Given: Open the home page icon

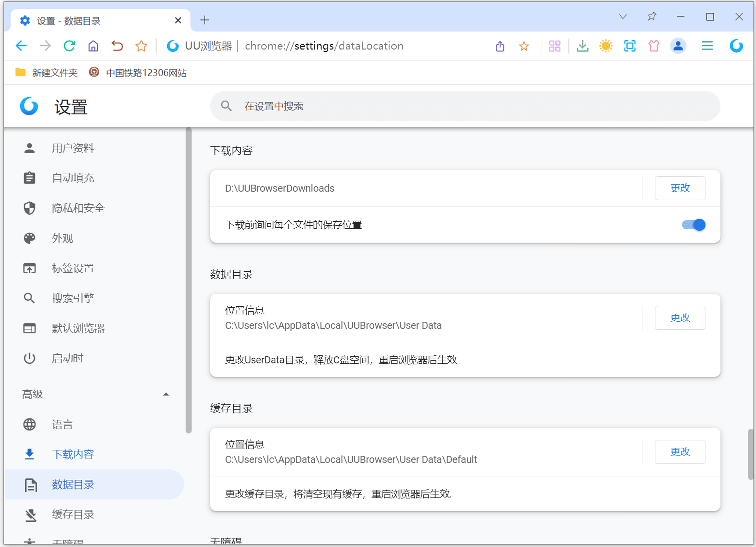Looking at the screenshot, I should point(93,46).
